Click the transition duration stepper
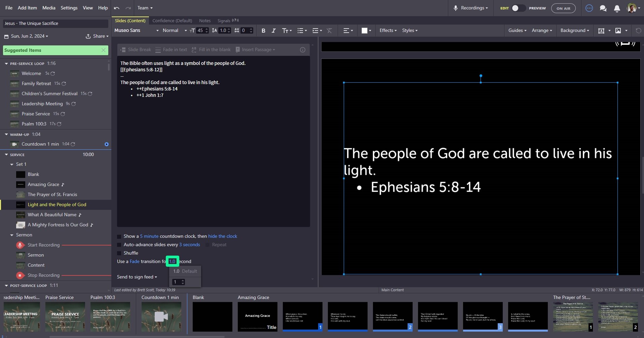644x338 pixels. (183, 282)
